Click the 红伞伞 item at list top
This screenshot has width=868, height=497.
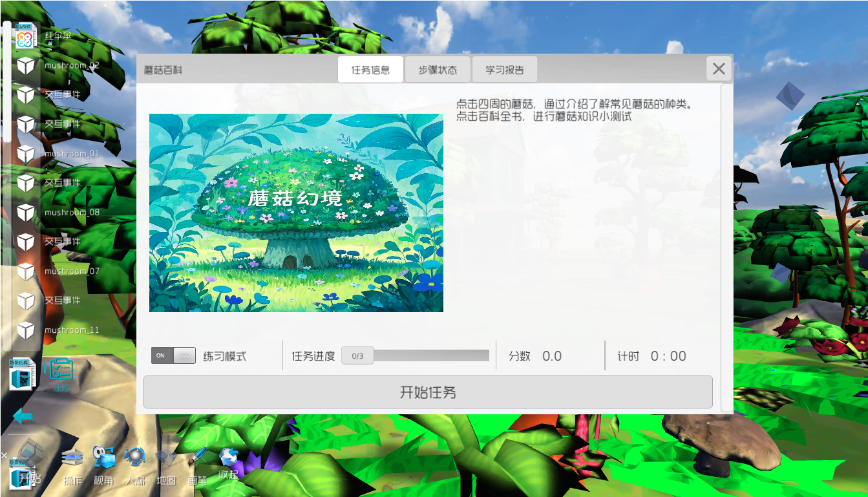click(x=58, y=36)
